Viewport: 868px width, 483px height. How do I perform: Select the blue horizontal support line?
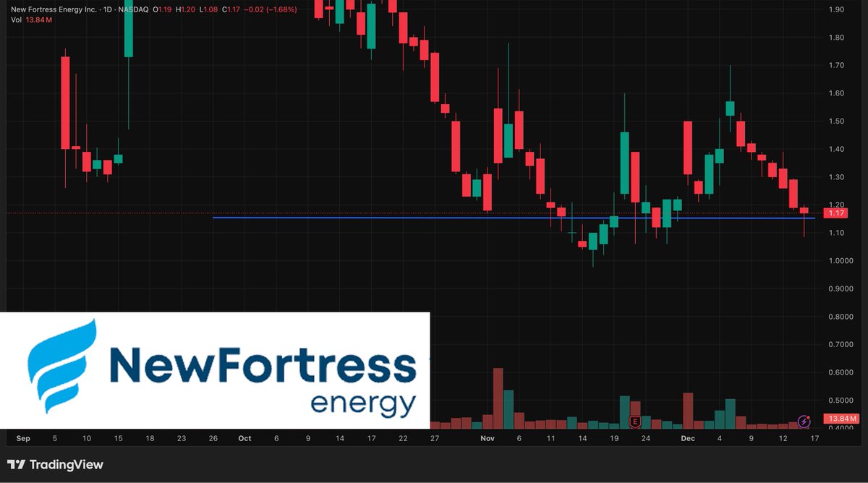pos(514,218)
